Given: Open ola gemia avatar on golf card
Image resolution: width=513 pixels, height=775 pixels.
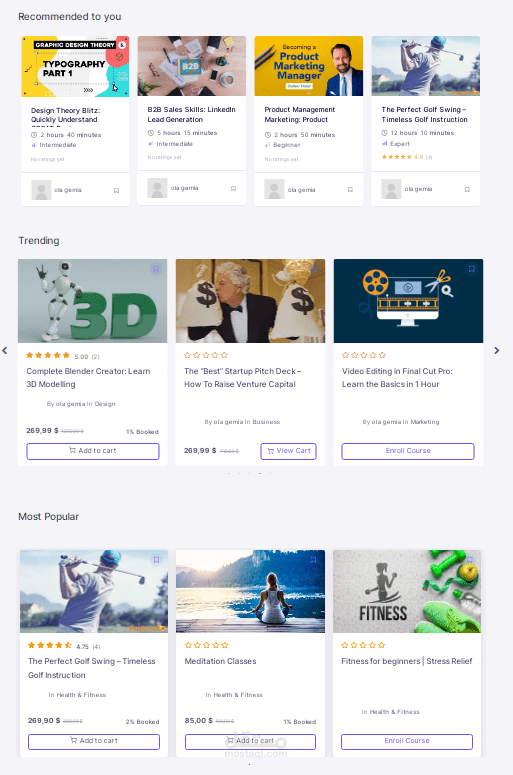Looking at the screenshot, I should pyautogui.click(x=391, y=189).
